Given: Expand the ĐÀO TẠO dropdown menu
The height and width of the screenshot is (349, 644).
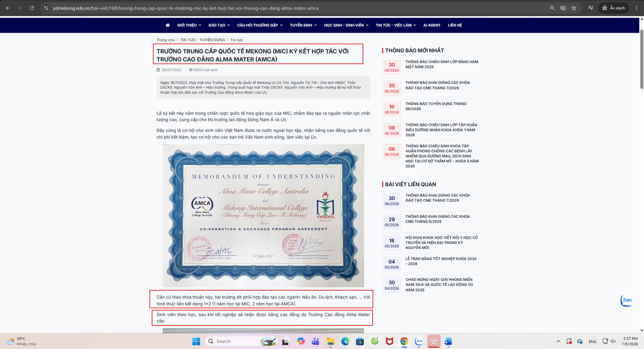Looking at the screenshot, I should (219, 25).
